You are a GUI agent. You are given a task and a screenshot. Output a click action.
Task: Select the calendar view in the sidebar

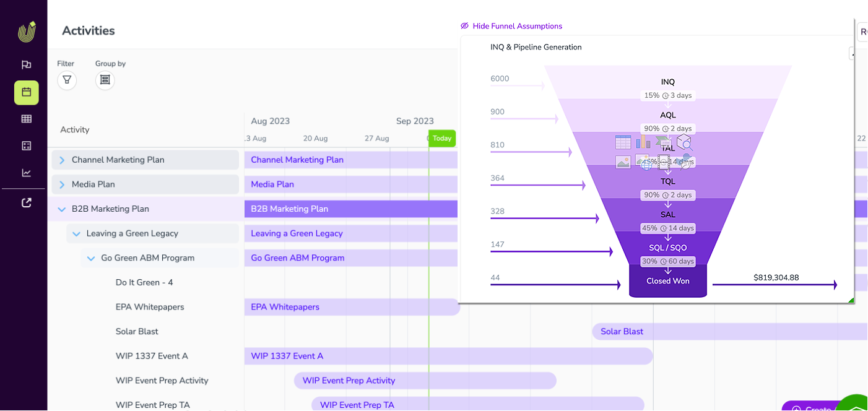point(26,92)
